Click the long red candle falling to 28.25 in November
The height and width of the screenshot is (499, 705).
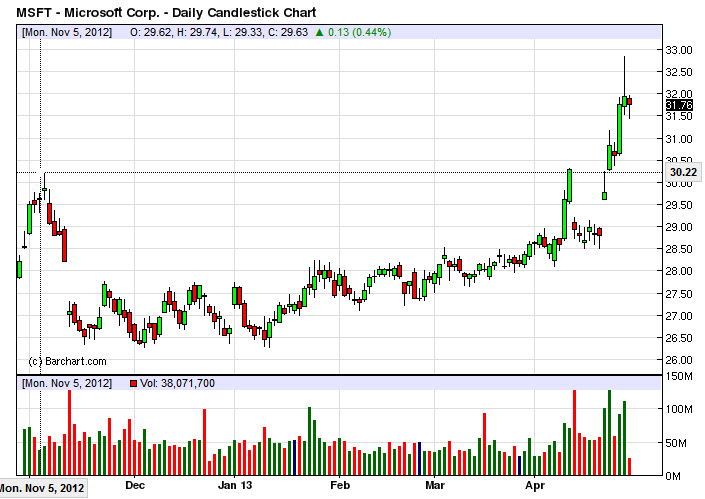pos(64,245)
